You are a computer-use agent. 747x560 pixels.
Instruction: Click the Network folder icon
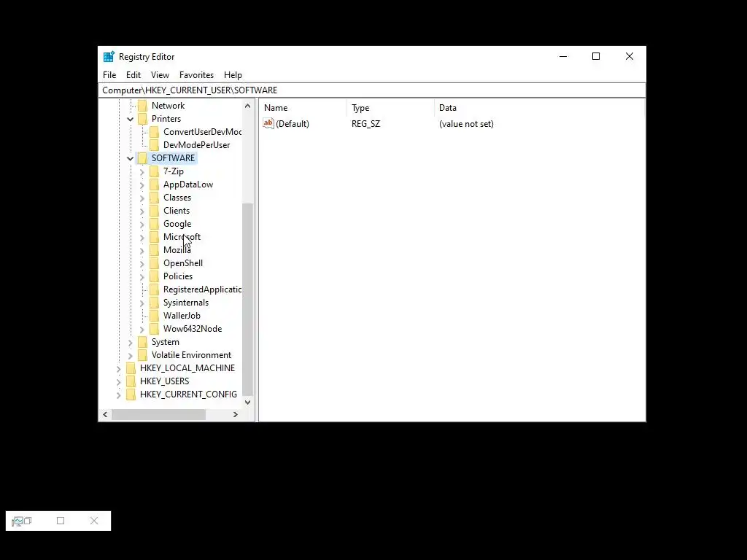click(142, 106)
